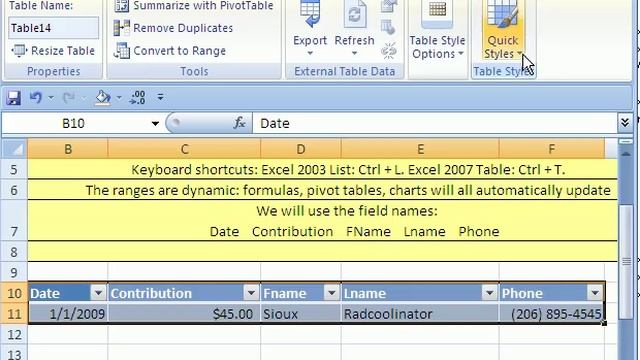Select column B header
The height and width of the screenshot is (360, 640).
(x=68, y=149)
